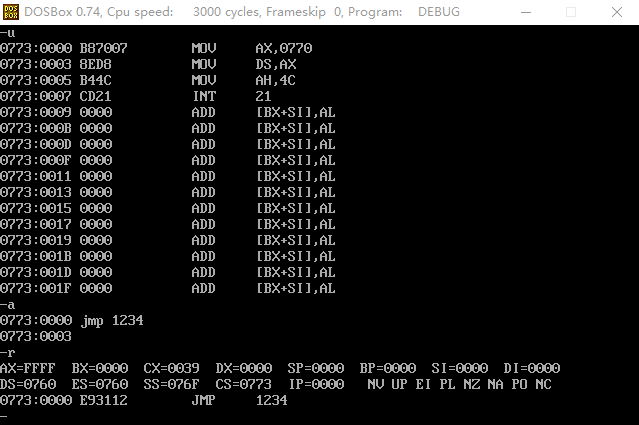Click the address 0773:0011 line
Viewport: 639px width, 425px height.
tap(168, 176)
